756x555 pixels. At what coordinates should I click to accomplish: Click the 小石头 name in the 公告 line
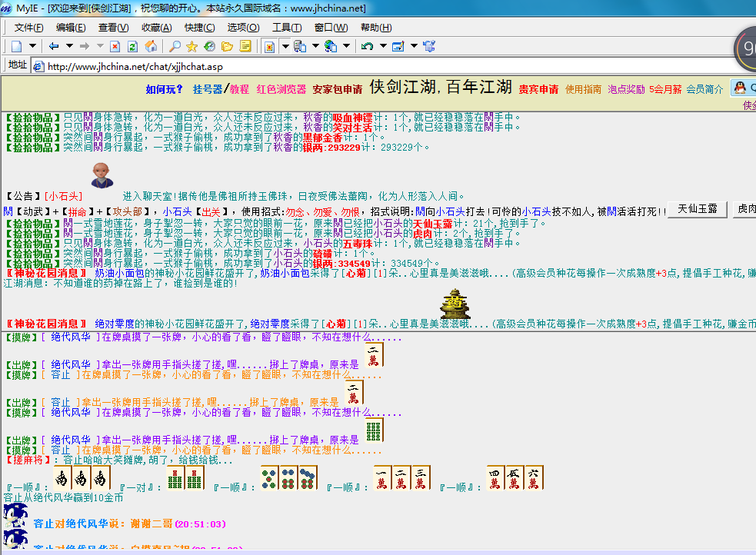[63, 196]
